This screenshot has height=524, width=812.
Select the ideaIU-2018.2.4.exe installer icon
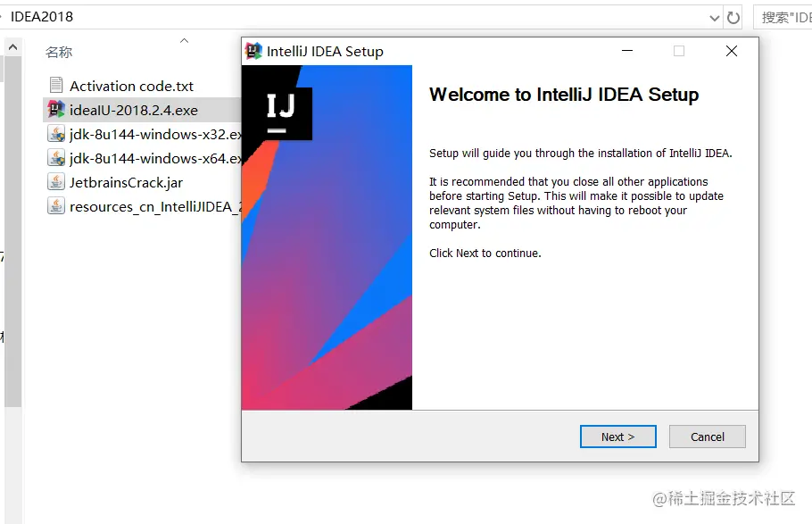pos(56,110)
